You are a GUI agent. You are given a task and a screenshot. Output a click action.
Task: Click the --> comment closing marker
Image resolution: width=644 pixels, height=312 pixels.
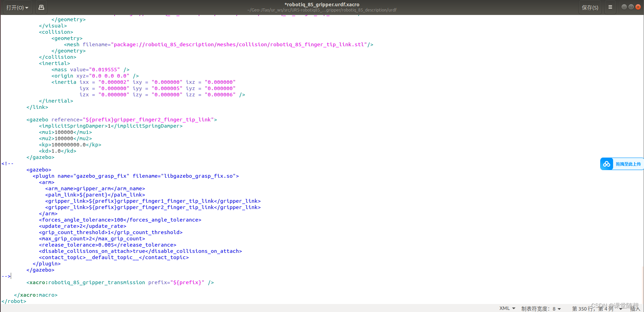[6, 276]
